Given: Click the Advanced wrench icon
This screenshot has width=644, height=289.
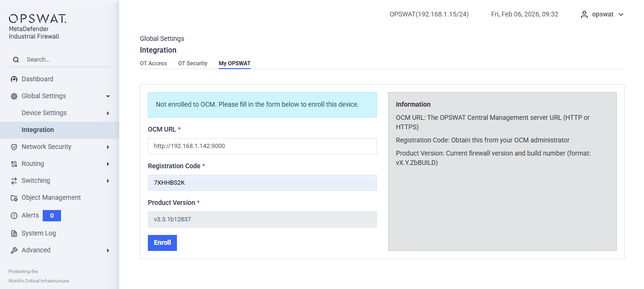Looking at the screenshot, I should (14, 250).
